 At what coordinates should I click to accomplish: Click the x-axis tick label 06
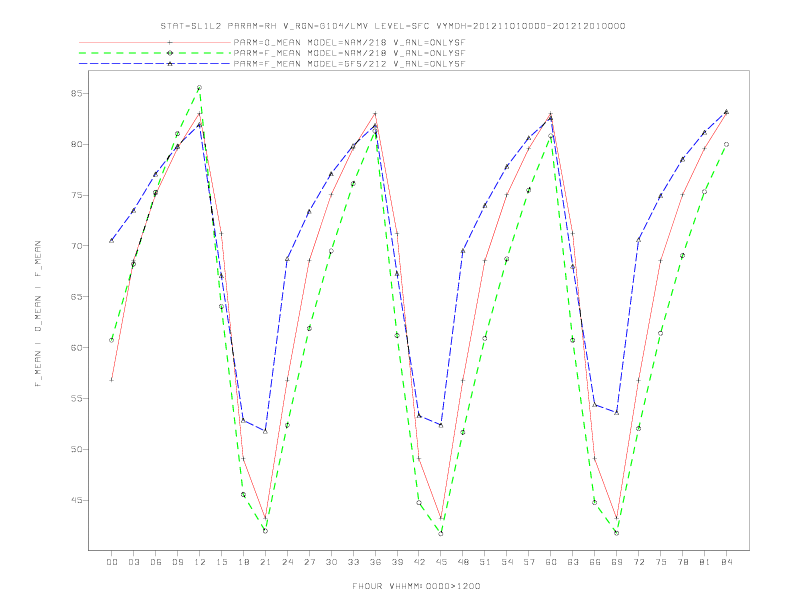[156, 562]
